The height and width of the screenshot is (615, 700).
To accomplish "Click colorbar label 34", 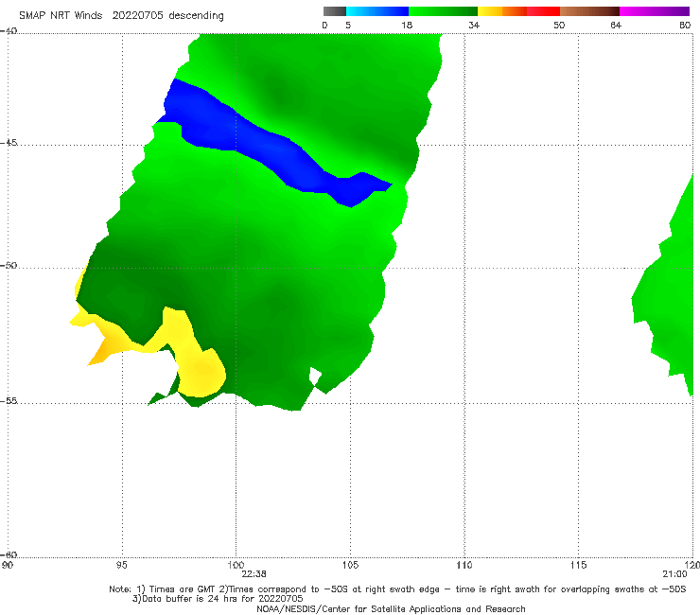I will tap(474, 25).
